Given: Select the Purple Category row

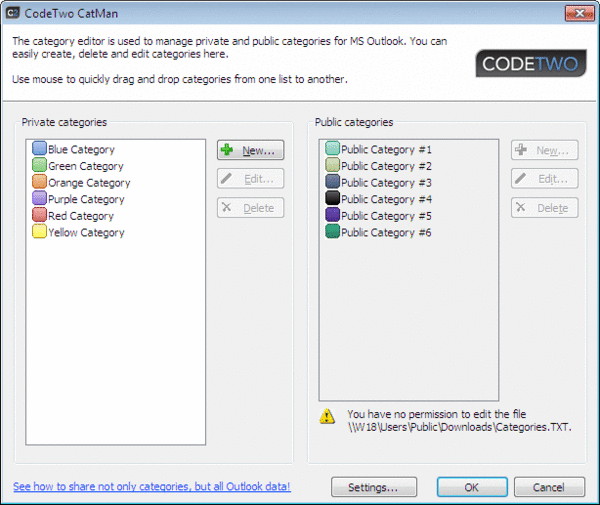Looking at the screenshot, I should [78, 199].
